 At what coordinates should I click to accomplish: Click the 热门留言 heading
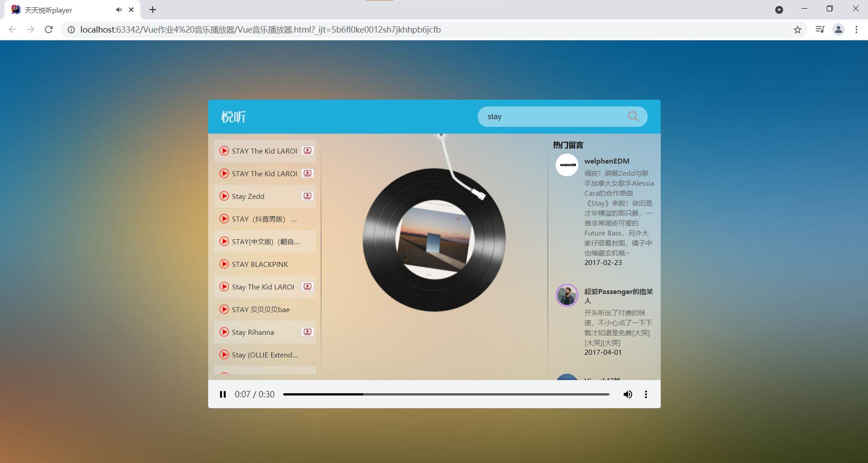(x=568, y=145)
